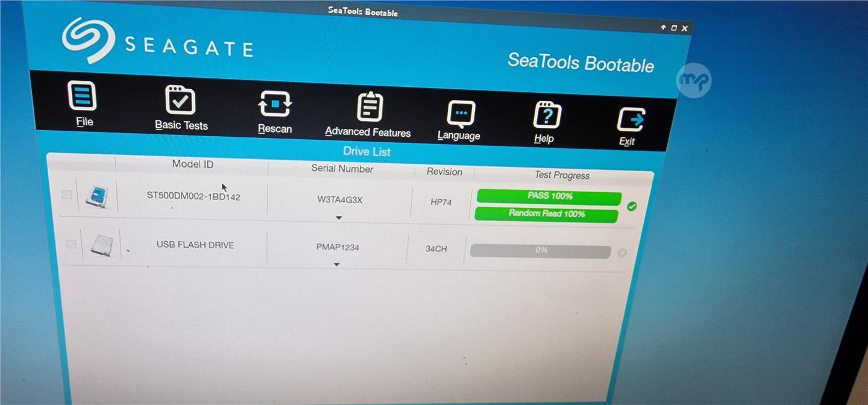Click the Revision column header
This screenshot has height=405, width=868.
(x=444, y=172)
